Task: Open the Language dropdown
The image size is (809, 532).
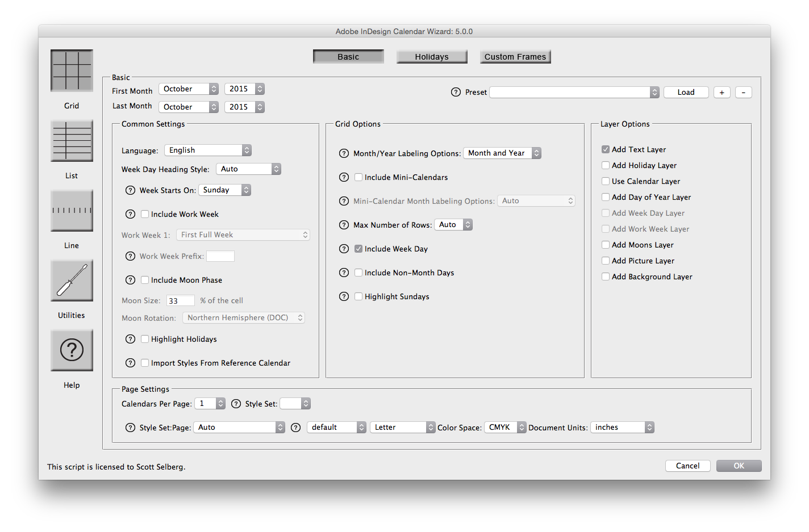Action: [208, 150]
